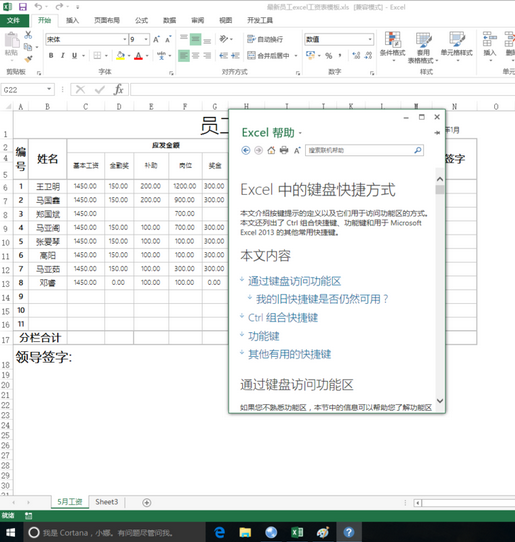Toggle Underline formatting
The width and height of the screenshot is (515, 542).
(74, 55)
